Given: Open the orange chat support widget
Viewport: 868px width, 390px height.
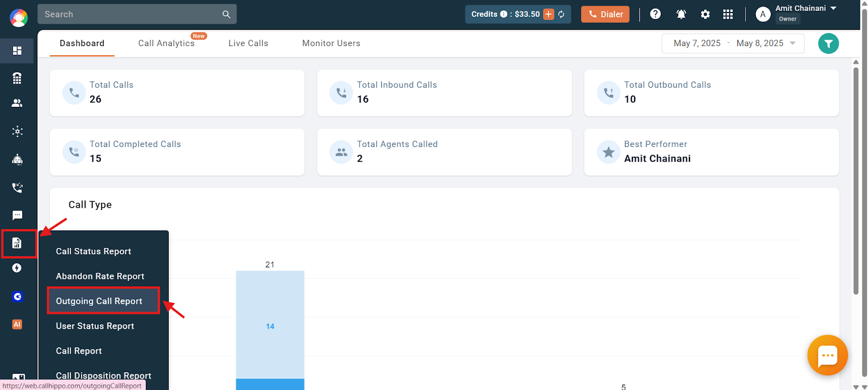Looking at the screenshot, I should (x=827, y=356).
